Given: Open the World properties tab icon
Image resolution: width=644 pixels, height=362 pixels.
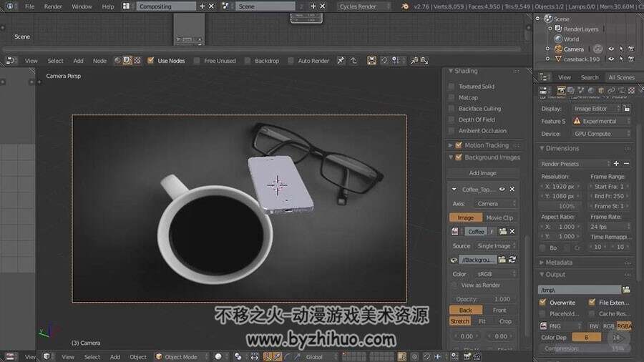Looking at the screenshot, I should tap(591, 90).
